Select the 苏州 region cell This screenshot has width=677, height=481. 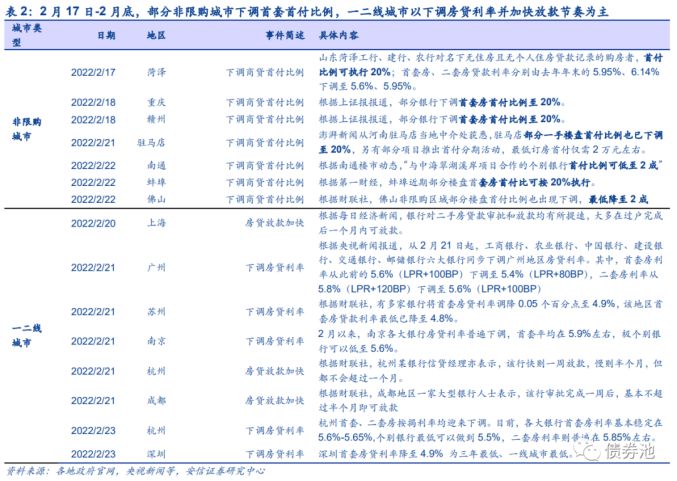pos(156,312)
